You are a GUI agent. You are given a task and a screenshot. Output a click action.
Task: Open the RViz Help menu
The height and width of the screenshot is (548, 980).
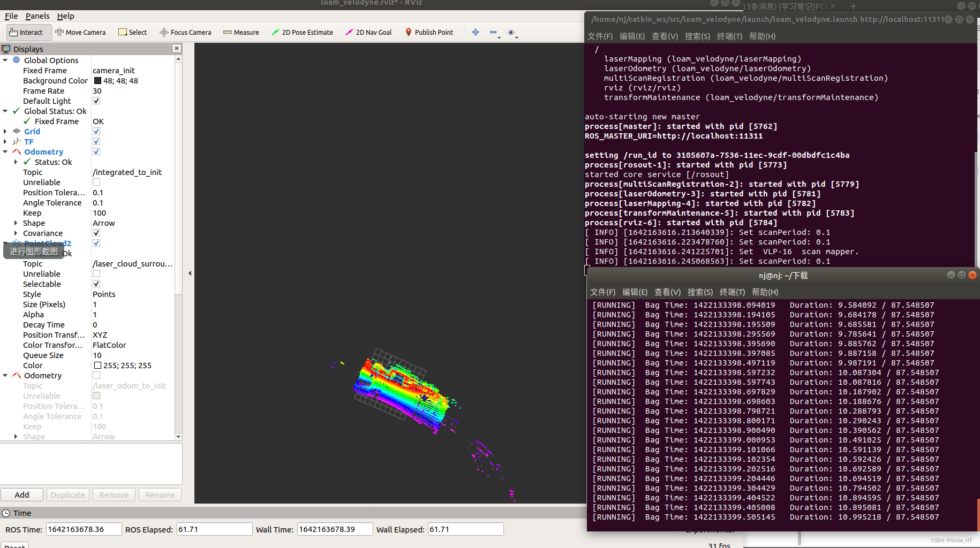66,16
